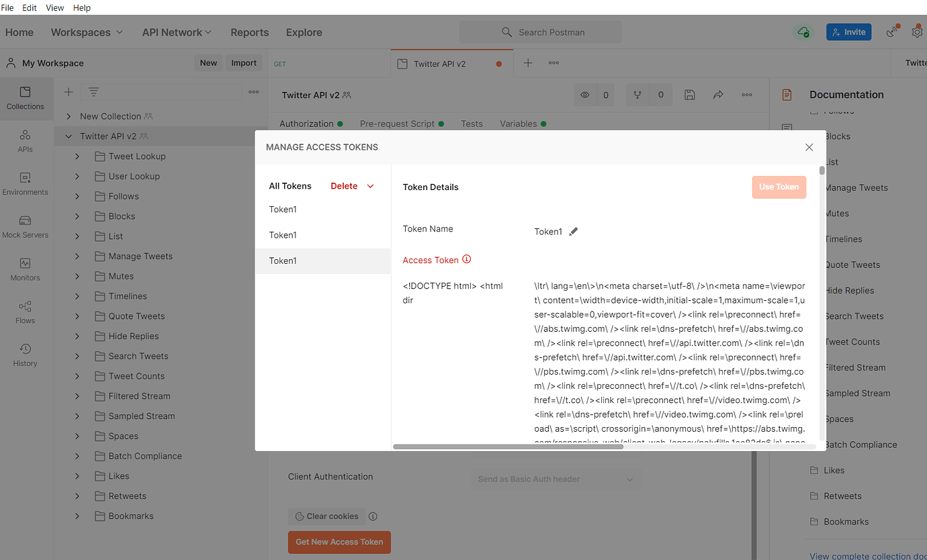Click the Use Token button

[x=779, y=187]
